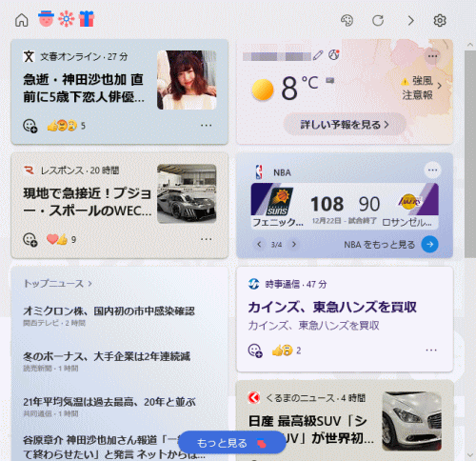Click 関西テレビ · 2 時間 source line
Image resolution: width=476 pixels, height=461 pixels.
[54, 323]
